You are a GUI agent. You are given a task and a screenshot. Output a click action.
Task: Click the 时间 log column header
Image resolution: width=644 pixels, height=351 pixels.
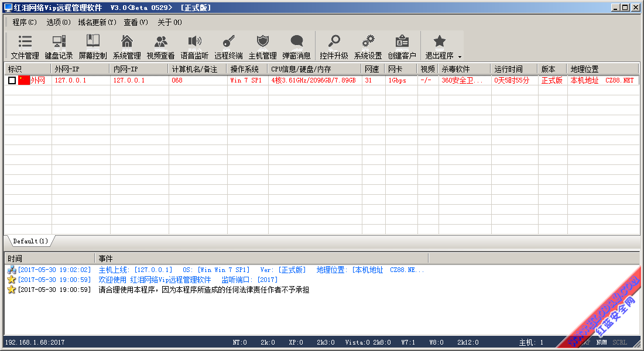pos(50,258)
